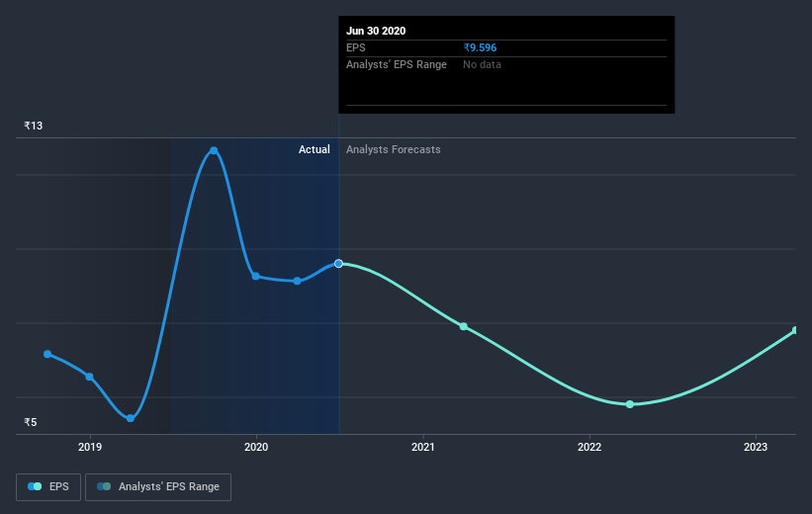
Task: Click the tooltip's Analysts' EPS Range label
Action: pyautogui.click(x=397, y=64)
